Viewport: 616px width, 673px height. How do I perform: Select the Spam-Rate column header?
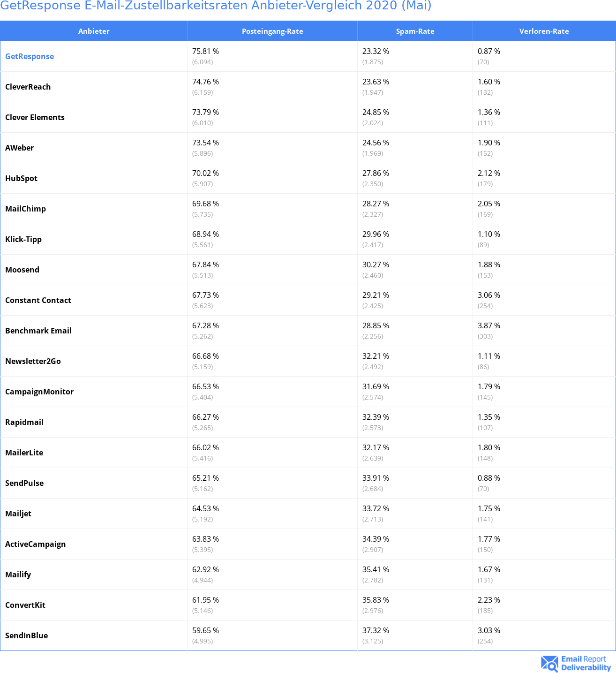pyautogui.click(x=415, y=31)
